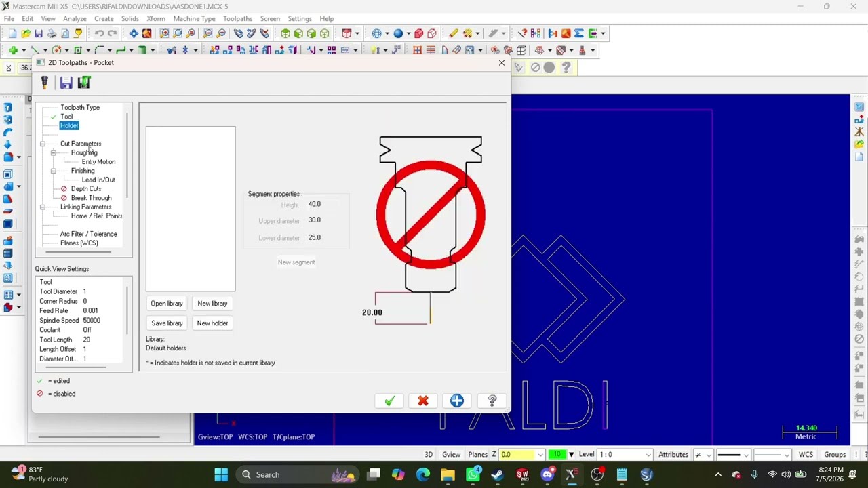The height and width of the screenshot is (488, 868).
Task: Click the green color 10 swatch in status bar
Action: tap(558, 455)
